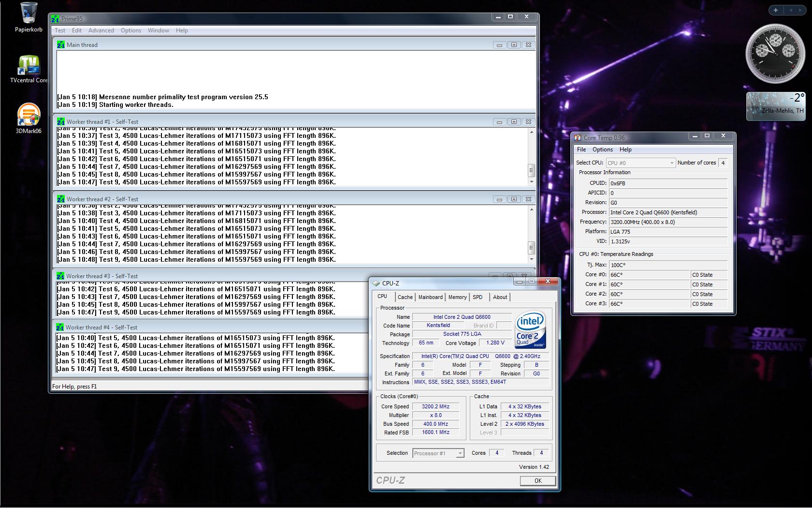This screenshot has width=812, height=508.
Task: Click the Worker thread #1 scroll down arrow
Action: coord(532,182)
